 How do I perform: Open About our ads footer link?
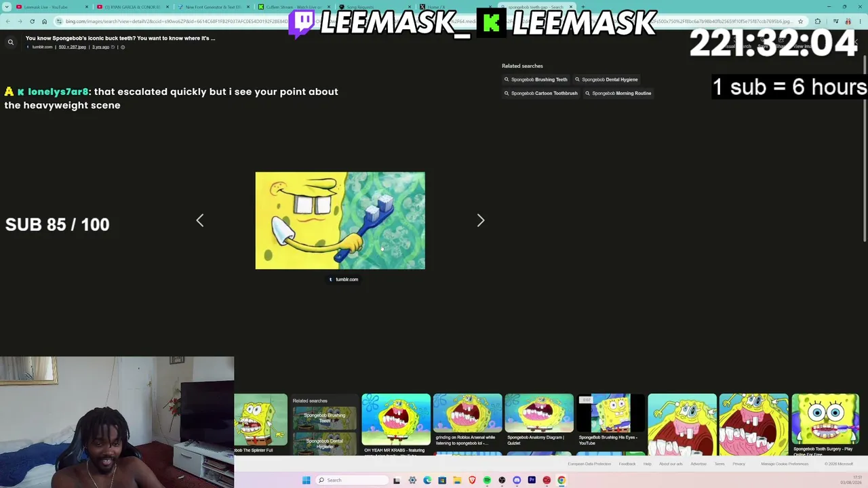click(x=671, y=464)
